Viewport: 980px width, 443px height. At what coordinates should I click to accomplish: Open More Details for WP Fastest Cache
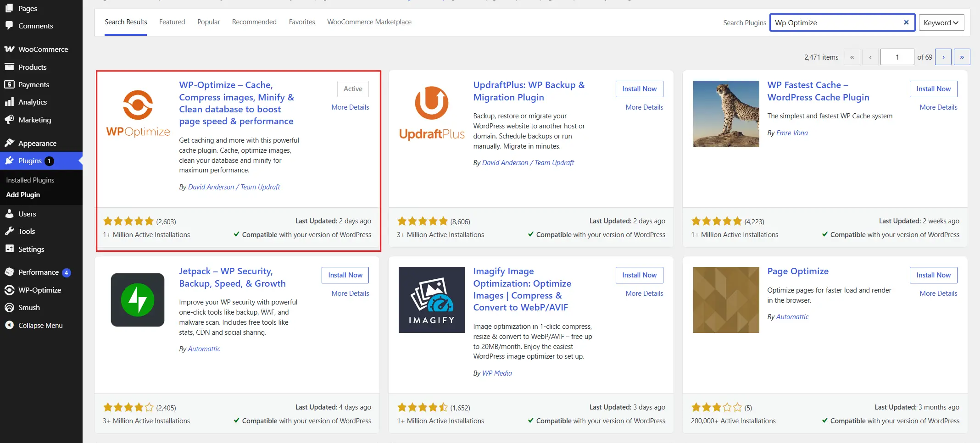938,107
